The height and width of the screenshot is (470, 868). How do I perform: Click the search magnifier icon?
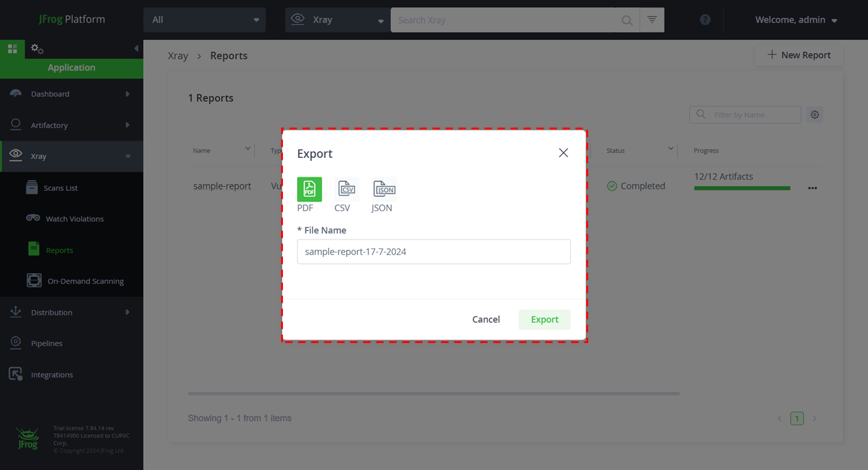[627, 20]
